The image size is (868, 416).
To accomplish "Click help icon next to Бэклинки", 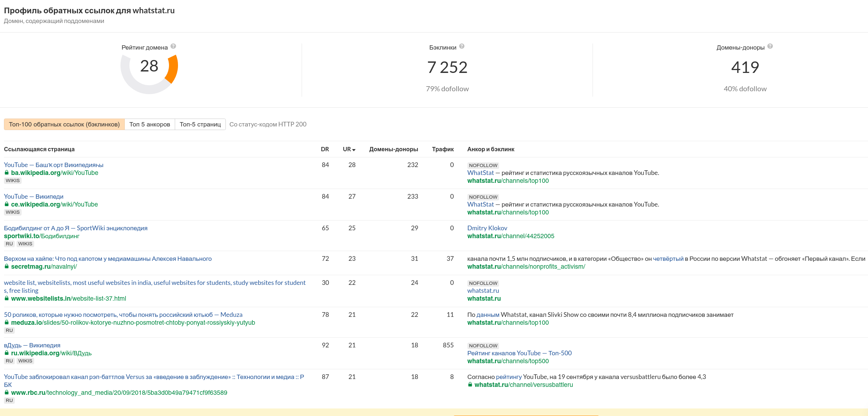I will [x=462, y=46].
